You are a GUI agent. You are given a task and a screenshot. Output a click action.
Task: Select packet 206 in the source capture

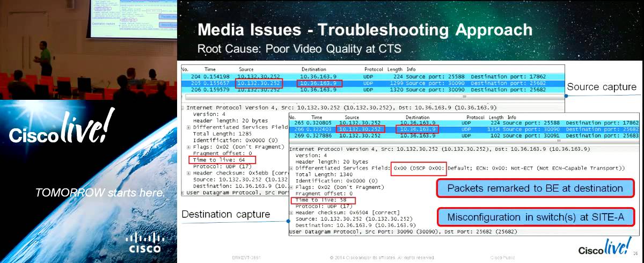373,90
